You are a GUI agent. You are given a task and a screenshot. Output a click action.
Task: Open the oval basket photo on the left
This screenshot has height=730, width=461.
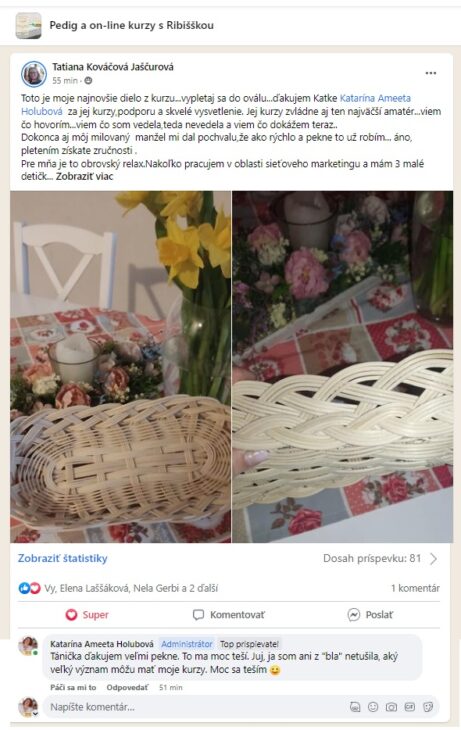pyautogui.click(x=121, y=367)
